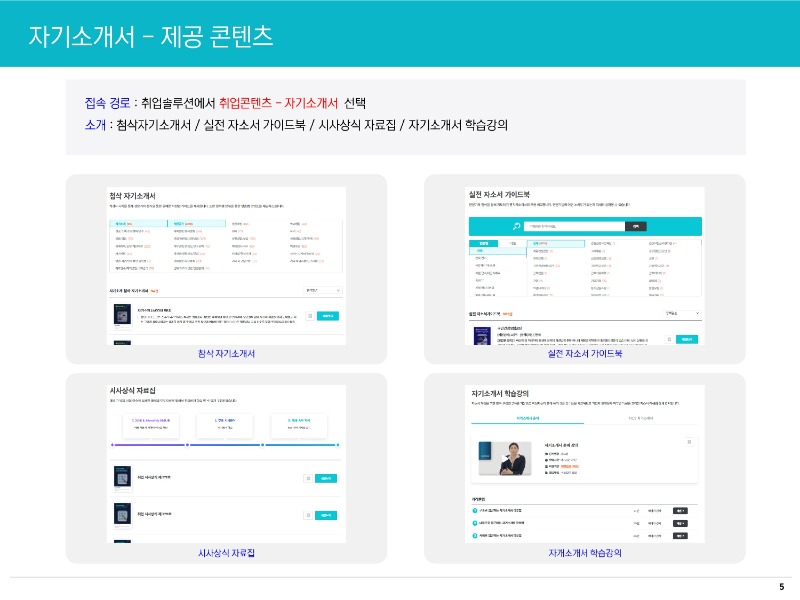Click the bookmark icon beside the lecture video info
Screen dimensions: 800x600
pyautogui.click(x=690, y=442)
